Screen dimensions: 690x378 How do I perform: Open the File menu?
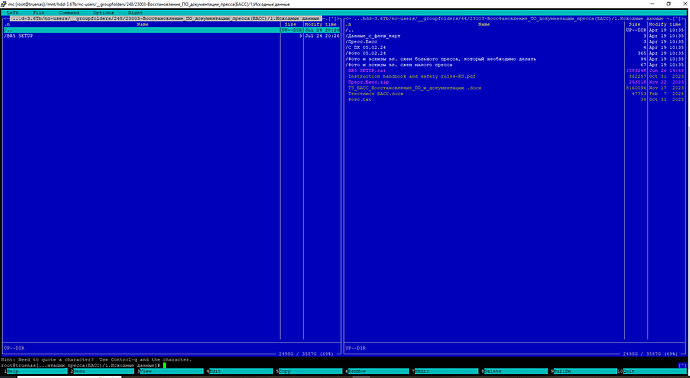(39, 13)
